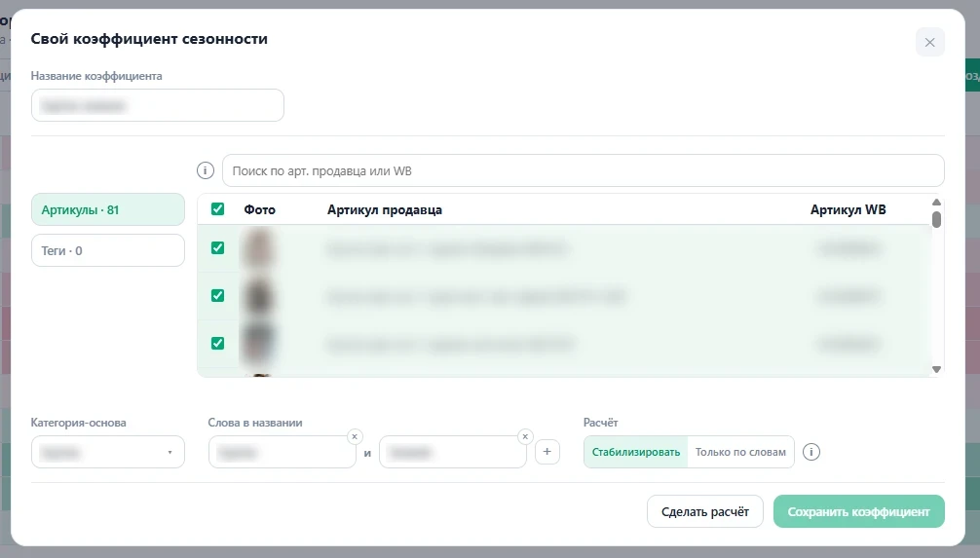Switch to the Теги · 0 tab
Viewport: 980px width, 558px height.
point(107,250)
